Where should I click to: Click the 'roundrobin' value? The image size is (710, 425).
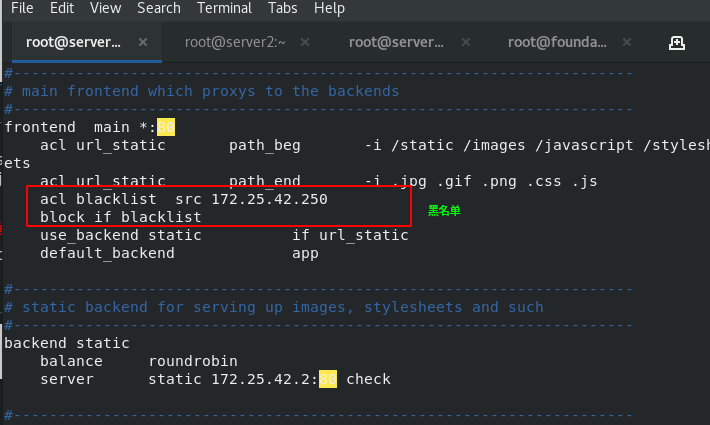coord(193,361)
